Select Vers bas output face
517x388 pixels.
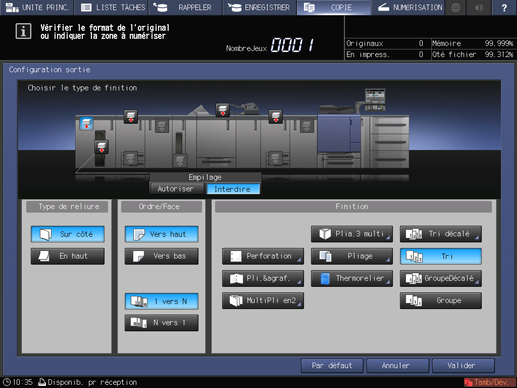(162, 256)
